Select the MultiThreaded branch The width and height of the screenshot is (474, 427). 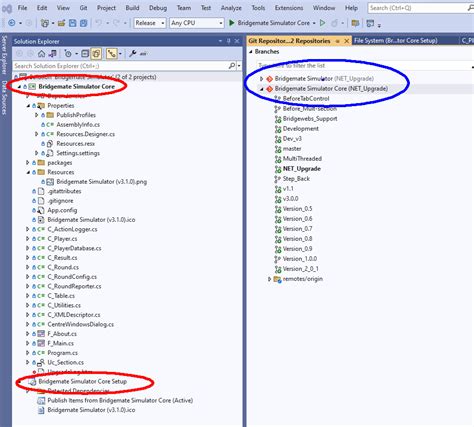(302, 159)
